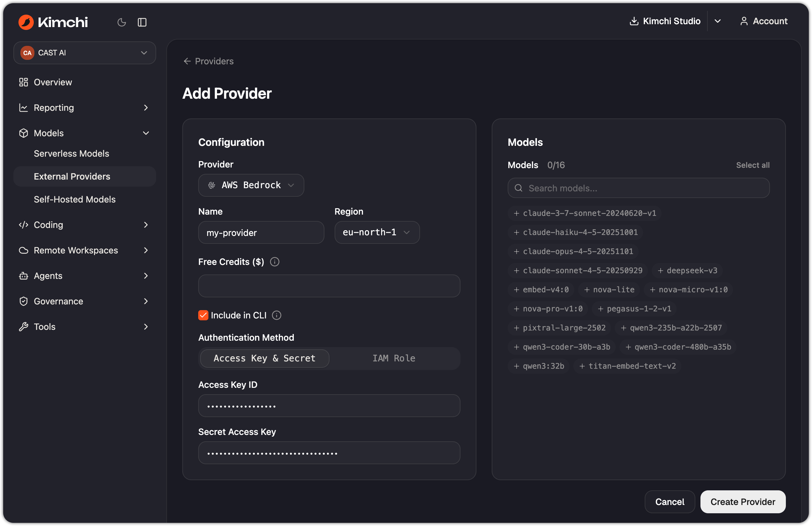This screenshot has height=526, width=812.
Task: Open the Kimchi Studio chevron menu
Action: (717, 21)
